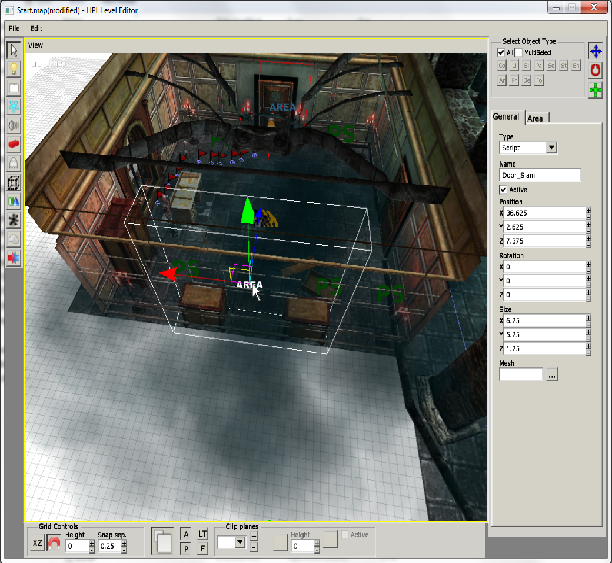The image size is (612, 563).
Task: Select the arrow pointer tool
Action: coord(14,50)
